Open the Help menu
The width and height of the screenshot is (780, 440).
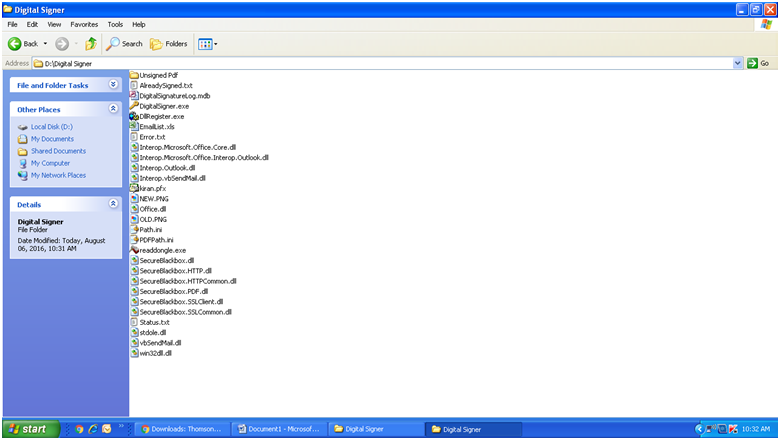139,24
